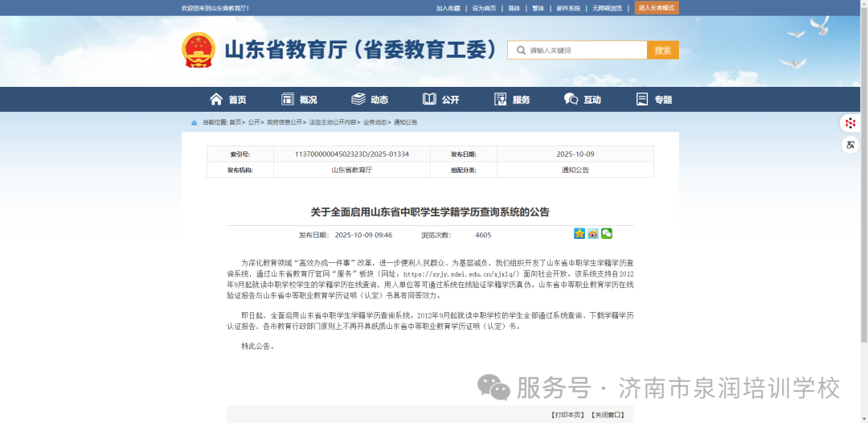Click the 通知公告 category cell in the table

[575, 170]
